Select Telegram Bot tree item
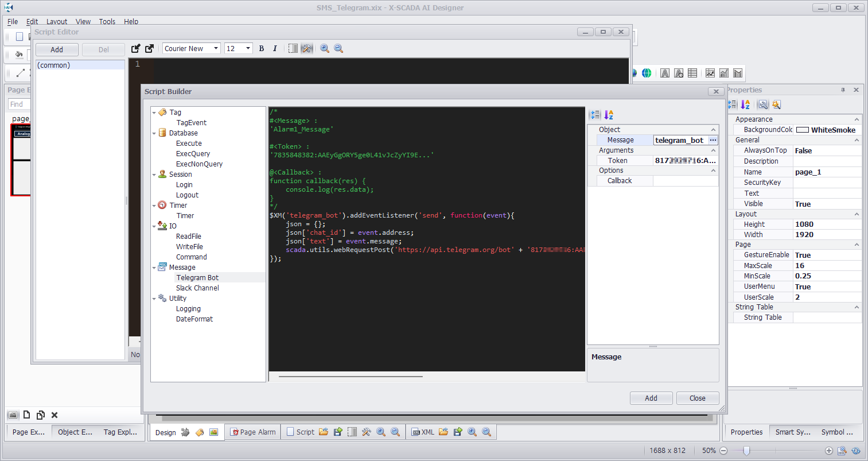This screenshot has width=868, height=461. pos(197,278)
